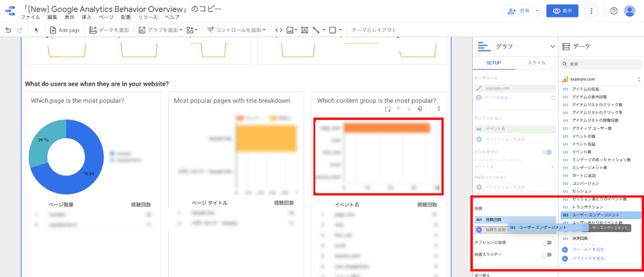Select the pointer selection tool
Screen dimensions: 644x277
coord(36,30)
